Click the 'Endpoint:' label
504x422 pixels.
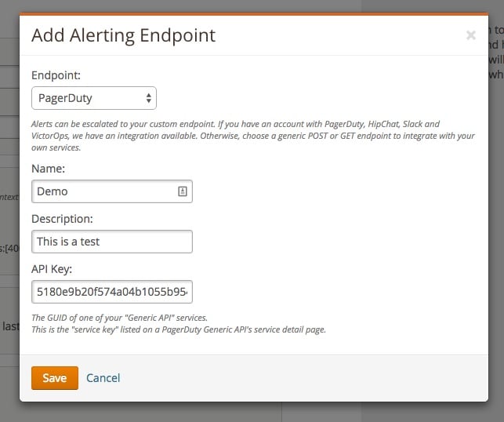(55, 75)
